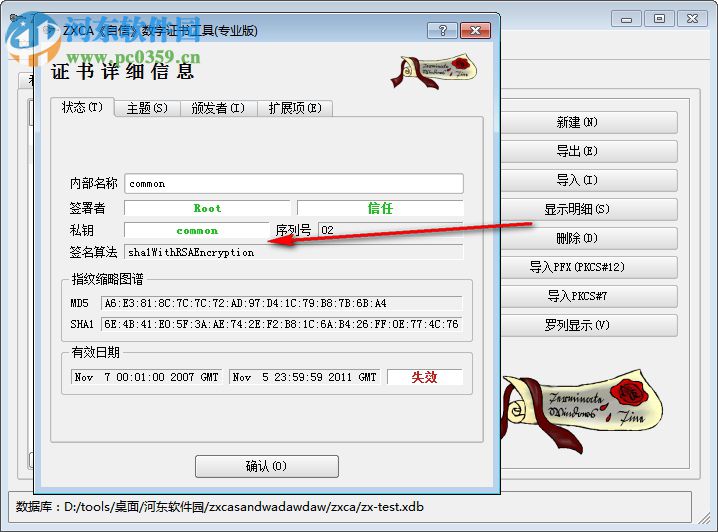The height and width of the screenshot is (532, 718).
Task: Open the 扩展项(E) tab
Action: [x=295, y=109]
